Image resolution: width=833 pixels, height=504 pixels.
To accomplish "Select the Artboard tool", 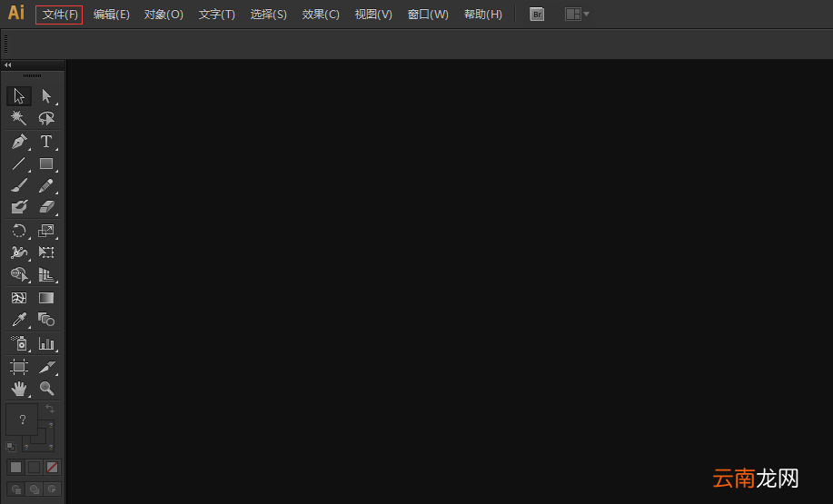I will (x=18, y=367).
